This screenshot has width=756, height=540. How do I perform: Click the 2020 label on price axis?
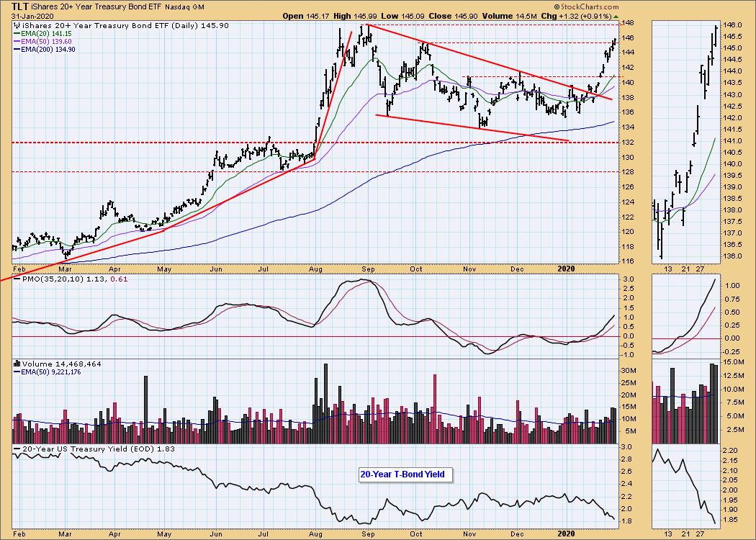coord(566,269)
